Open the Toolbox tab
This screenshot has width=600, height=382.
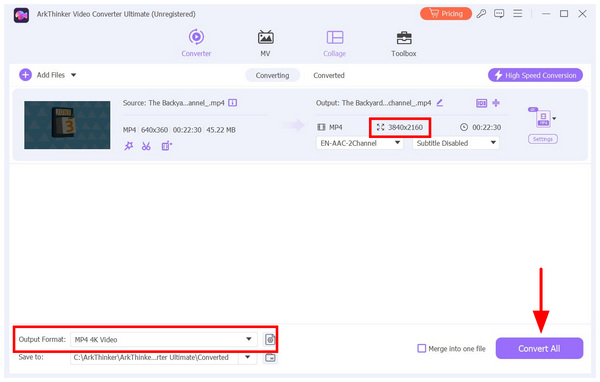(x=404, y=43)
